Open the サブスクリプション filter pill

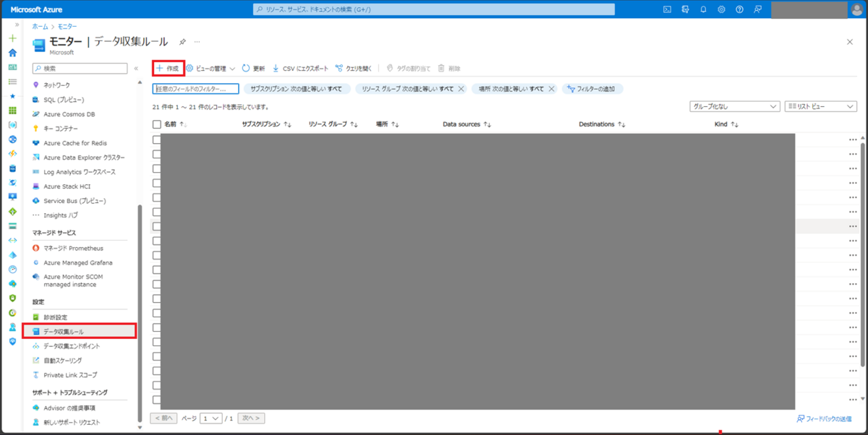coord(297,89)
